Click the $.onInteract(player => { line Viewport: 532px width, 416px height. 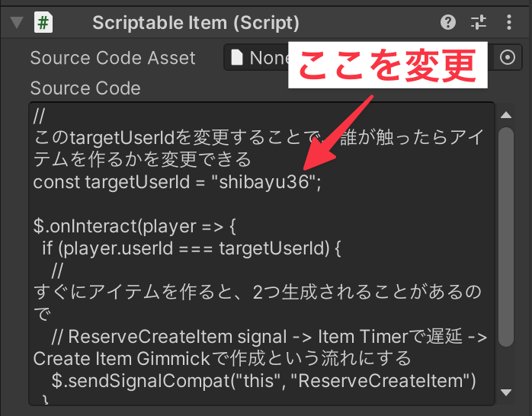pos(134,226)
